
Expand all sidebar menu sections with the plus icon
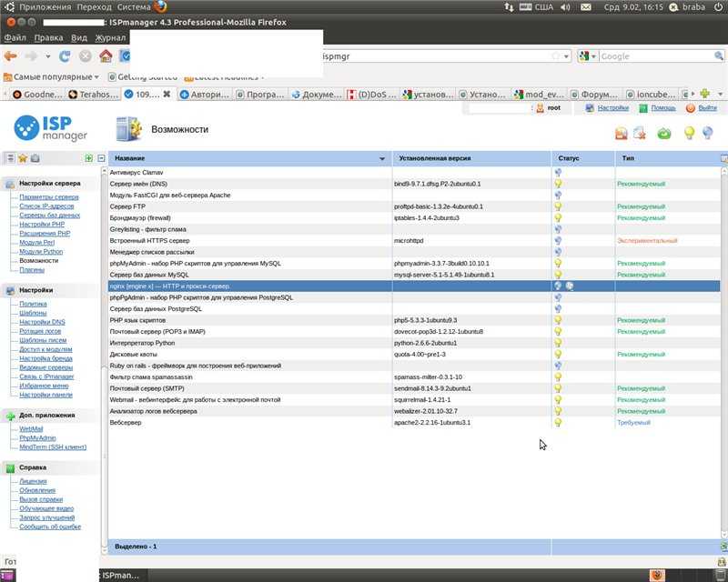click(x=88, y=158)
